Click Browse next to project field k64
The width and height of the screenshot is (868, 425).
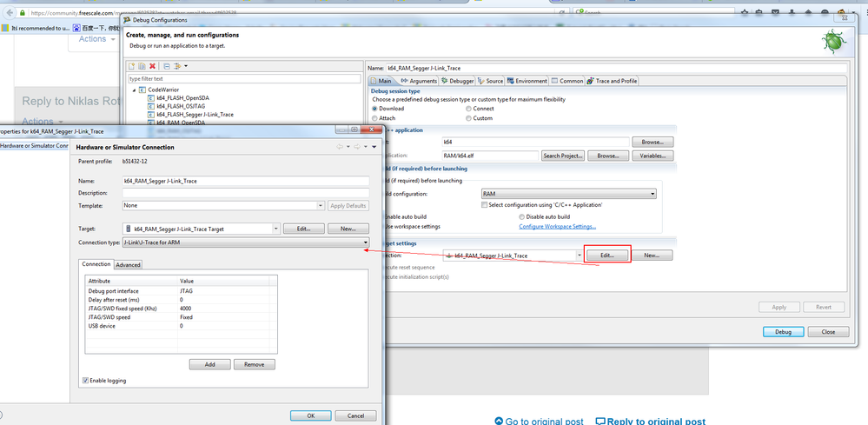click(653, 143)
